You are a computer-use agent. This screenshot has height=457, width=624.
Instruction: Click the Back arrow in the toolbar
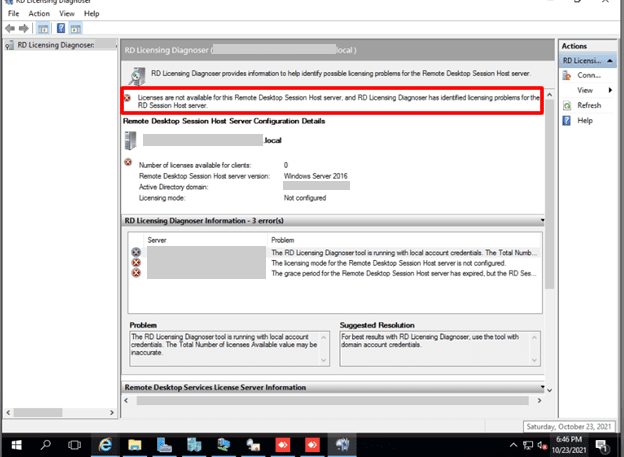(x=10, y=28)
